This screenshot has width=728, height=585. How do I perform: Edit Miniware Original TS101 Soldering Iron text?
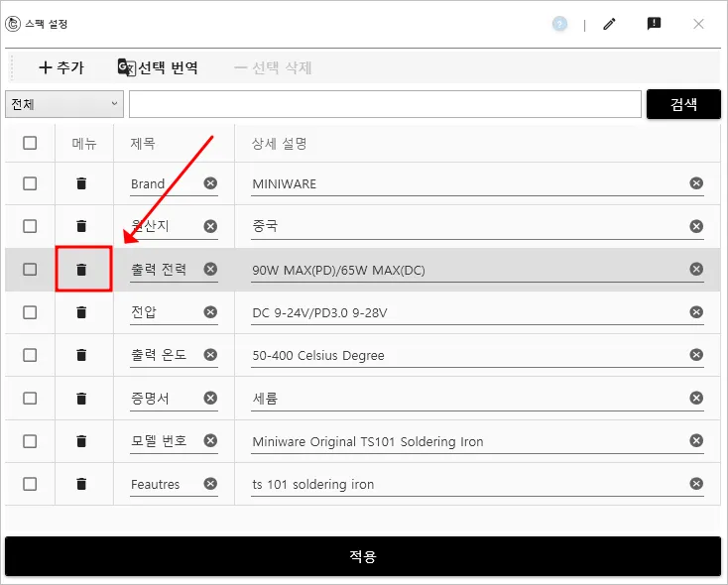coord(368,441)
